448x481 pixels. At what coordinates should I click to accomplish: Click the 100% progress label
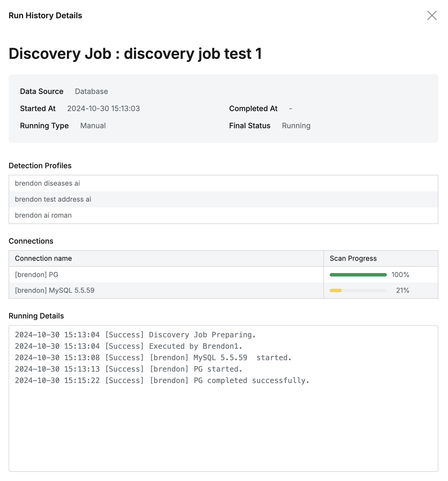[400, 275]
